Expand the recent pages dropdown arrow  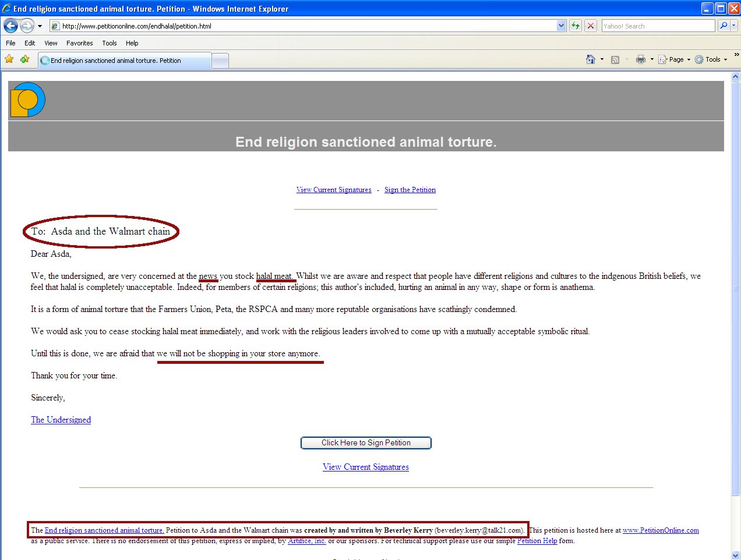(x=40, y=26)
